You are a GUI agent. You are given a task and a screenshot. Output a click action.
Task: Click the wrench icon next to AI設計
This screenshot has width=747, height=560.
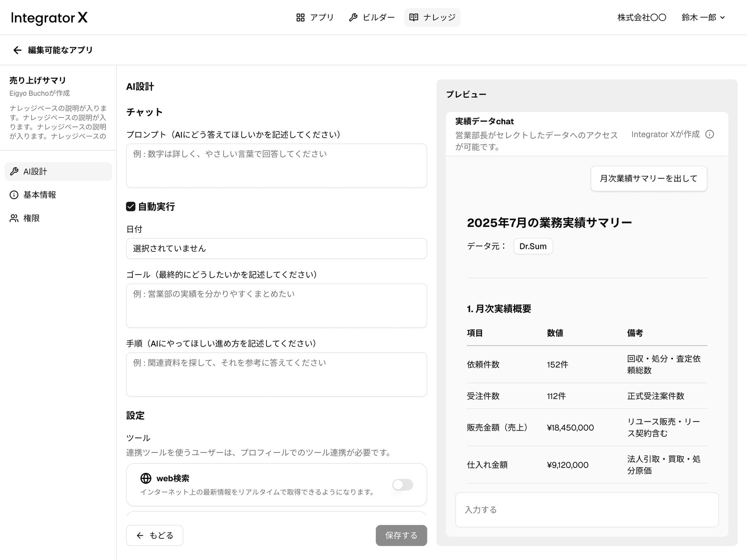click(14, 171)
